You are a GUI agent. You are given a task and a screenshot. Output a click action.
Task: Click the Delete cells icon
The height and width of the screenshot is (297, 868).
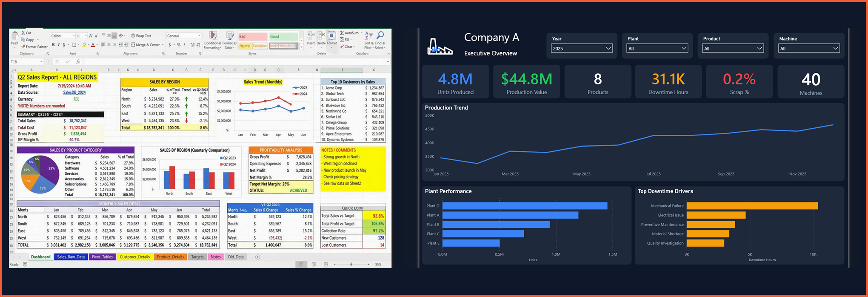[x=321, y=36]
